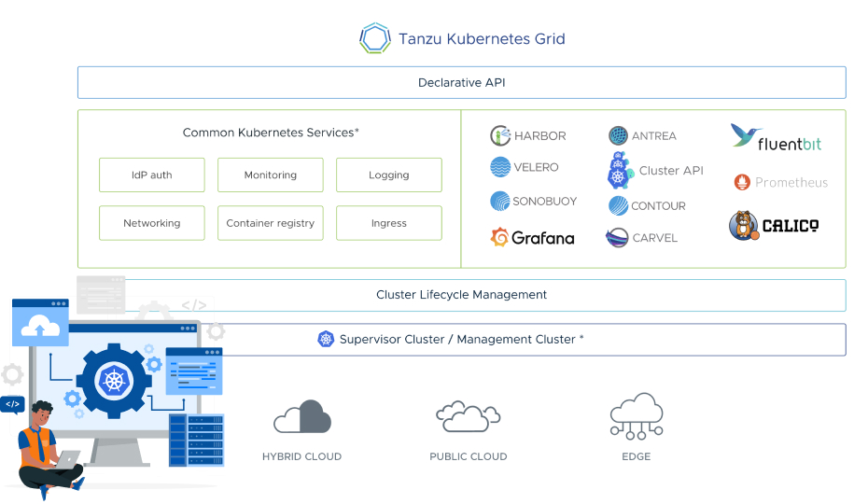Click the HYBRID CLOUD caption
The width and height of the screenshot is (868, 504).
301,456
